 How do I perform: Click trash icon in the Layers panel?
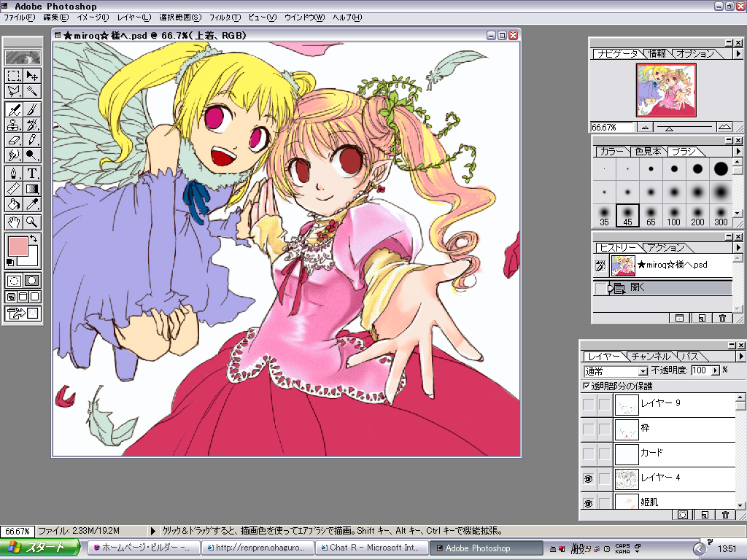[725, 514]
